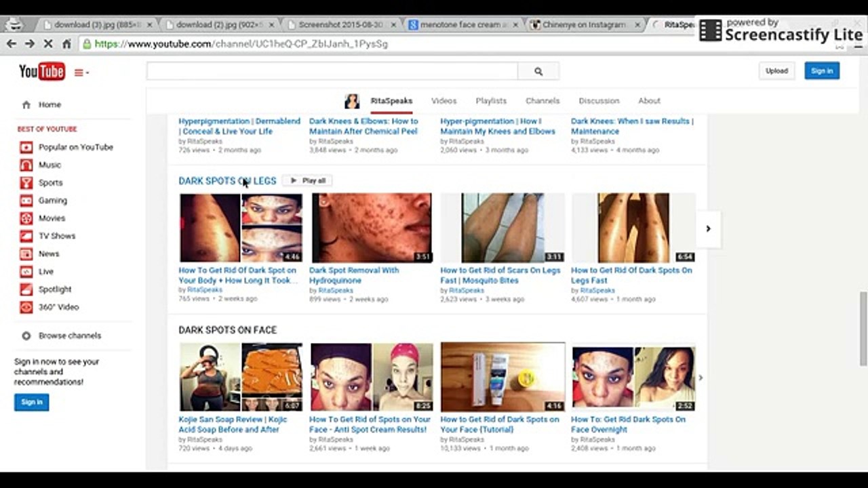The width and height of the screenshot is (868, 488).
Task: Show next videos in Dark Spots on Legs row
Action: (708, 229)
